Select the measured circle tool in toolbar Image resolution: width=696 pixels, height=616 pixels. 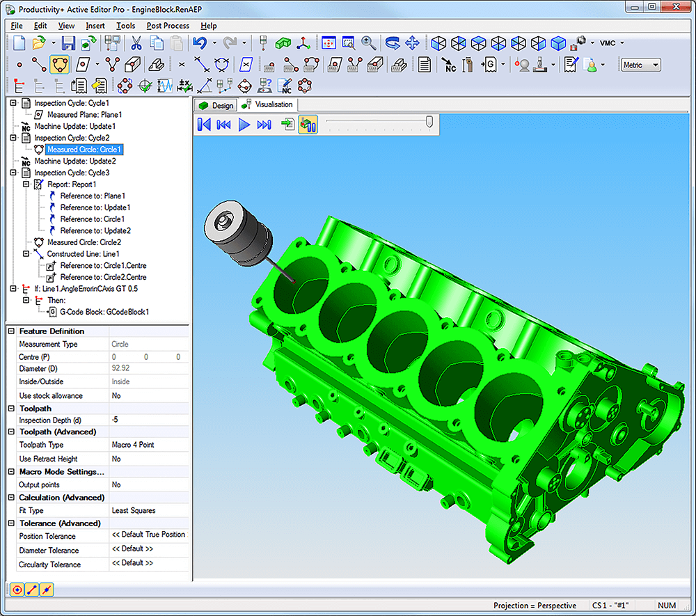59,65
